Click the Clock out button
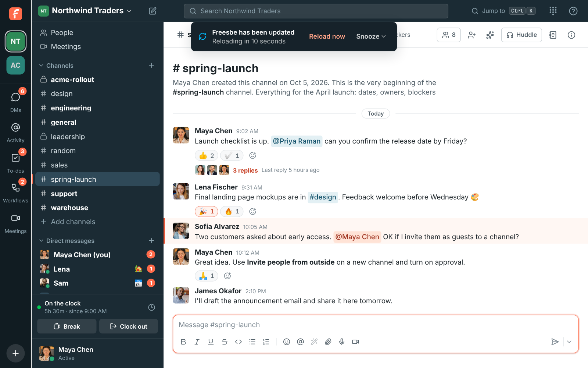This screenshot has width=588, height=368. tap(129, 326)
